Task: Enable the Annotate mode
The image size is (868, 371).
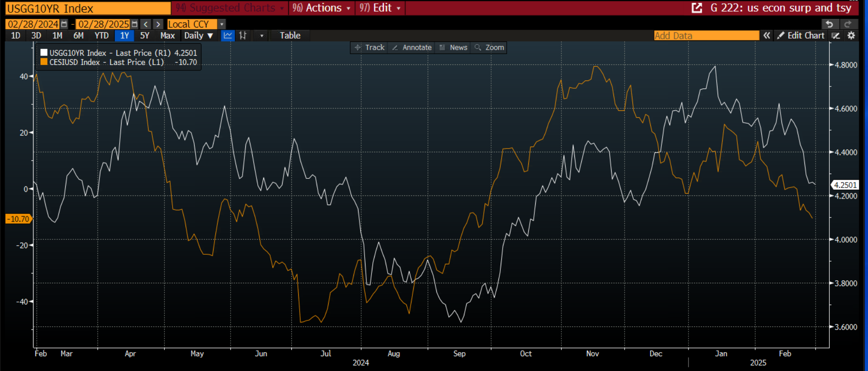Action: 412,47
